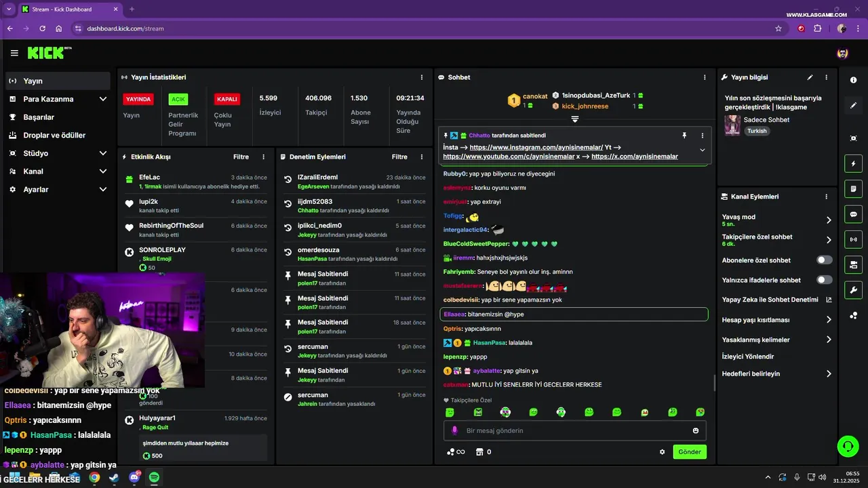Open Takipçilere özel sohbet settings
Image resolution: width=868 pixels, height=488 pixels.
tap(776, 240)
